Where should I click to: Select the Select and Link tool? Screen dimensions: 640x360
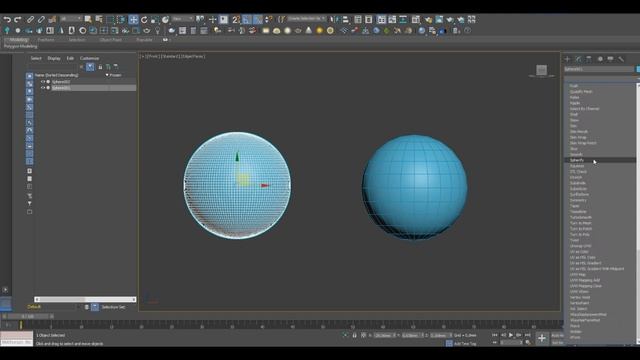(30, 19)
